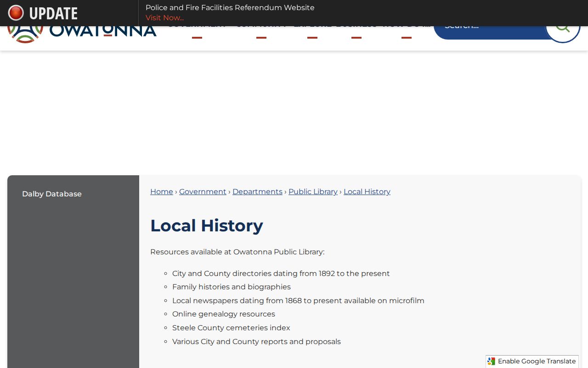This screenshot has height=368, width=588.
Task: Click 'City and County directories' list item
Action: click(x=281, y=274)
